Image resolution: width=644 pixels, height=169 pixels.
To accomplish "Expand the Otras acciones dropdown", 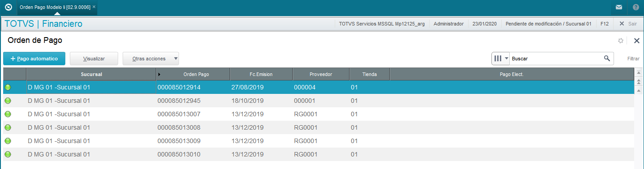I will click(x=151, y=59).
